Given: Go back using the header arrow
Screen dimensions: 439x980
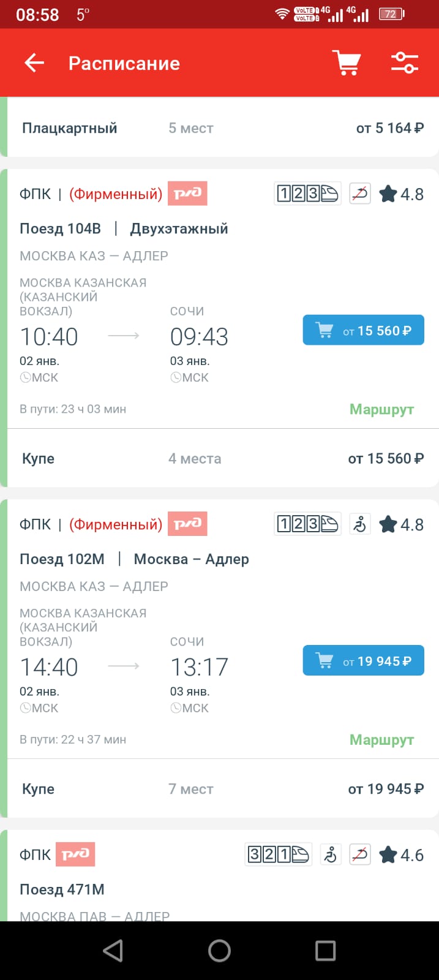Looking at the screenshot, I should 34,63.
